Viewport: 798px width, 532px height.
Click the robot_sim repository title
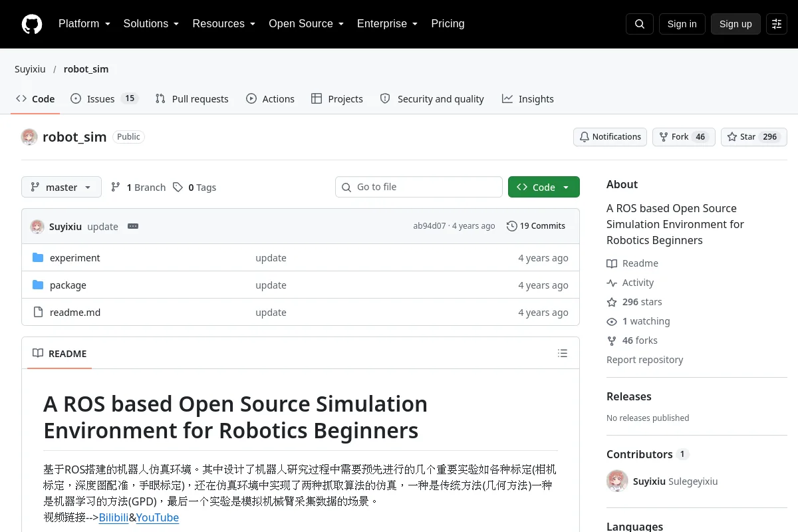pyautogui.click(x=74, y=137)
